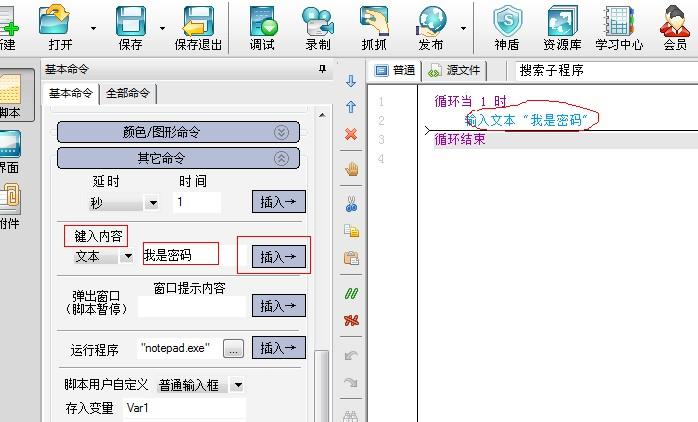Select script line 循环当 1 时
The width and height of the screenshot is (698, 422).
click(x=471, y=101)
